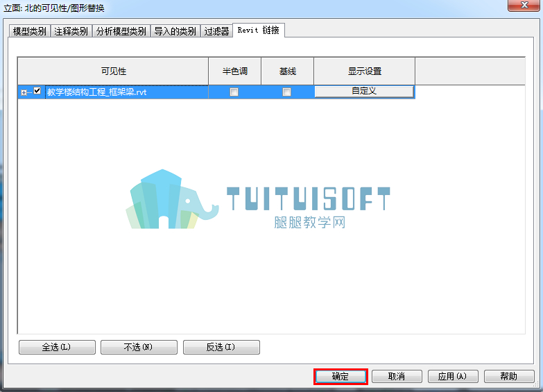Viewport: 543px width, 392px height.
Task: Click the 可见性 column header
Action: tap(113, 71)
